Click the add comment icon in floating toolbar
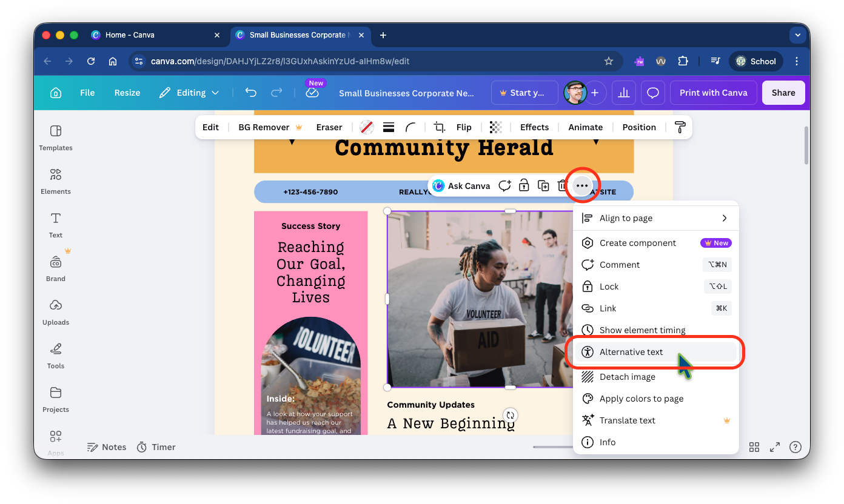The height and width of the screenshot is (504, 844). point(504,186)
